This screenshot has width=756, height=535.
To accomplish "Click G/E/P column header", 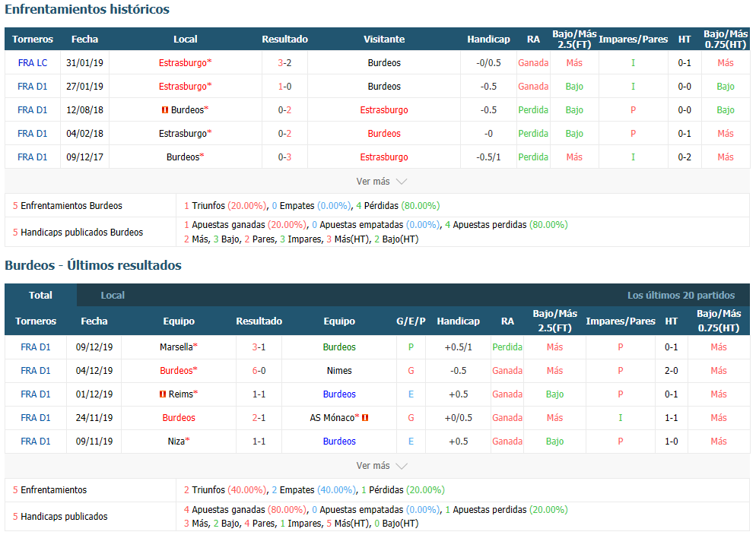I will tap(411, 321).
